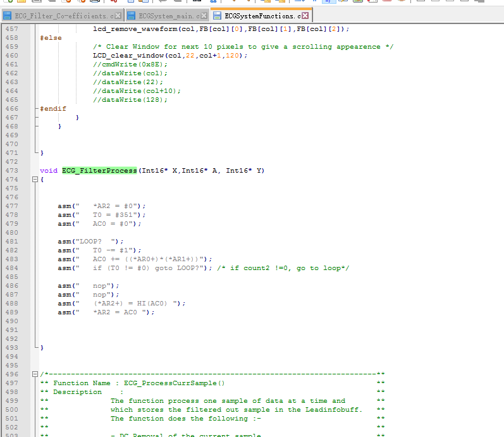
Task: Click the //dataWrite(128); comment line
Action: [130, 100]
